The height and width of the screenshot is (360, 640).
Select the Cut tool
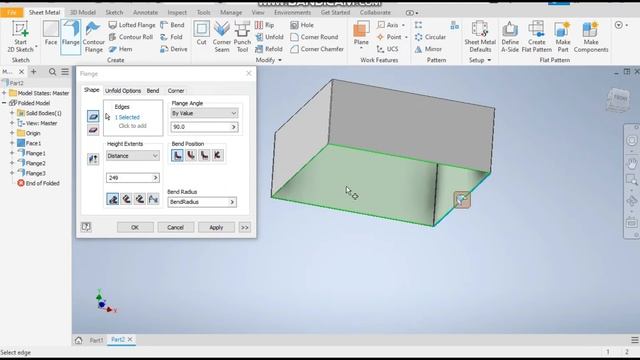pos(201,33)
